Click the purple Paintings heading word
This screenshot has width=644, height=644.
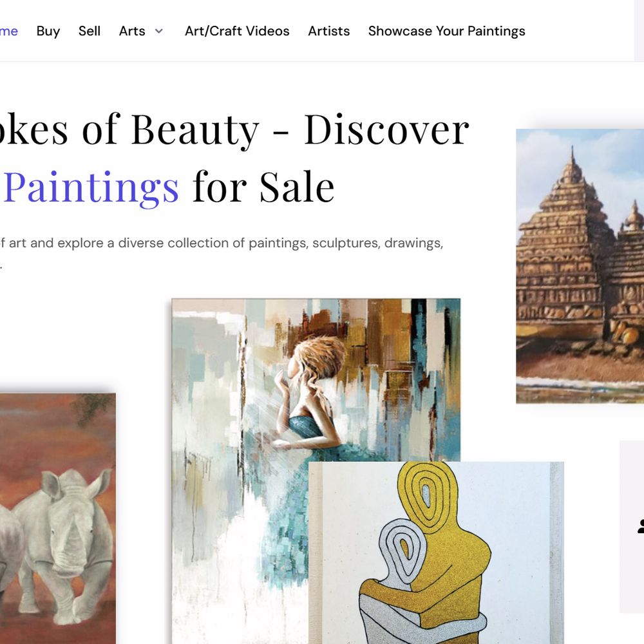coord(91,189)
